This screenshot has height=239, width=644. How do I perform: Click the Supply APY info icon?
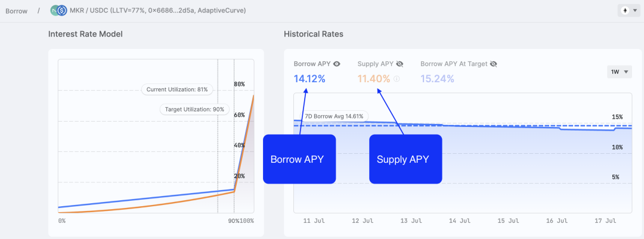click(397, 79)
